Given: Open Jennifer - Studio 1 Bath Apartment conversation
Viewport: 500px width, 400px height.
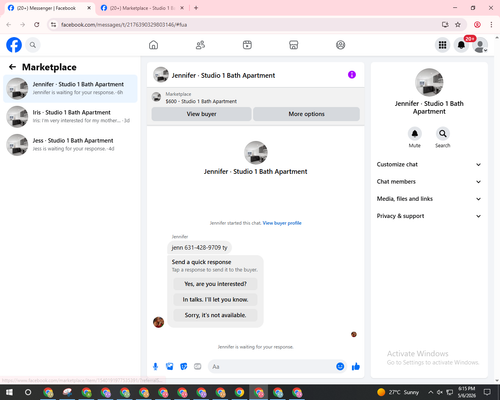Looking at the screenshot, I should [70, 89].
